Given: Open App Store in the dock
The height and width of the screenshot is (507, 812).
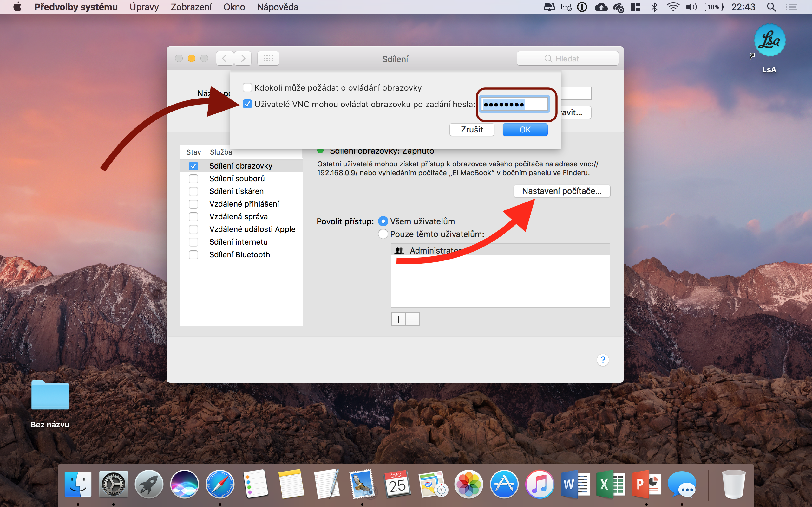Looking at the screenshot, I should coord(504,484).
